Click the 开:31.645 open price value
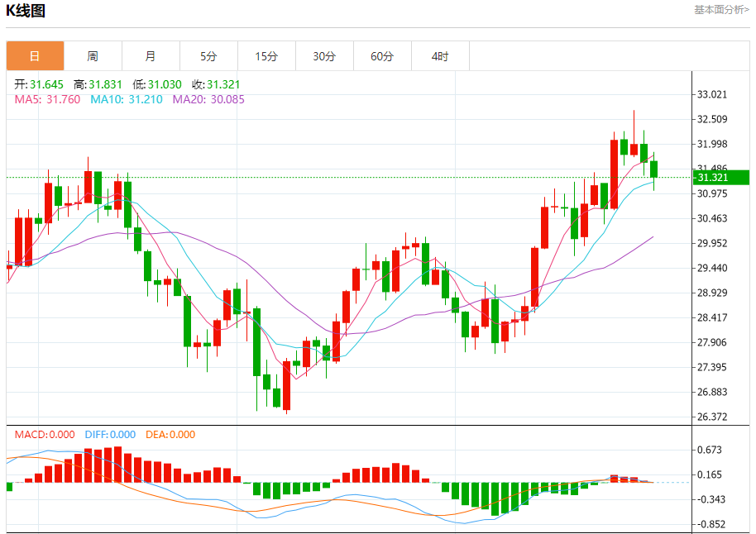This screenshot has height=534, width=756. pos(39,85)
